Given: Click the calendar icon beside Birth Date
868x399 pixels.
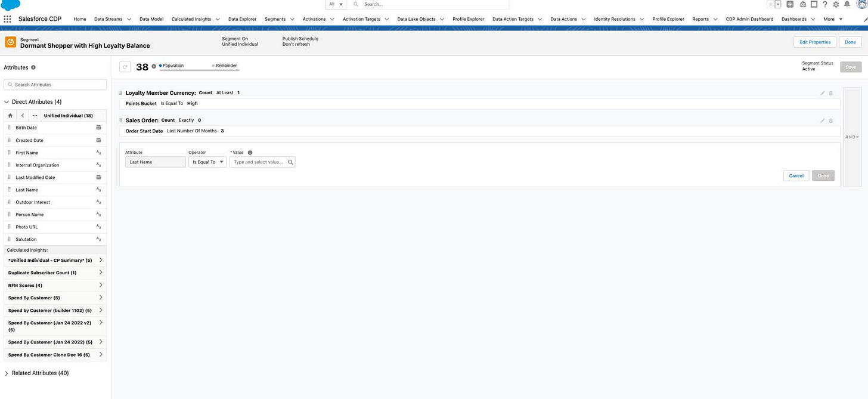Looking at the screenshot, I should tap(98, 127).
